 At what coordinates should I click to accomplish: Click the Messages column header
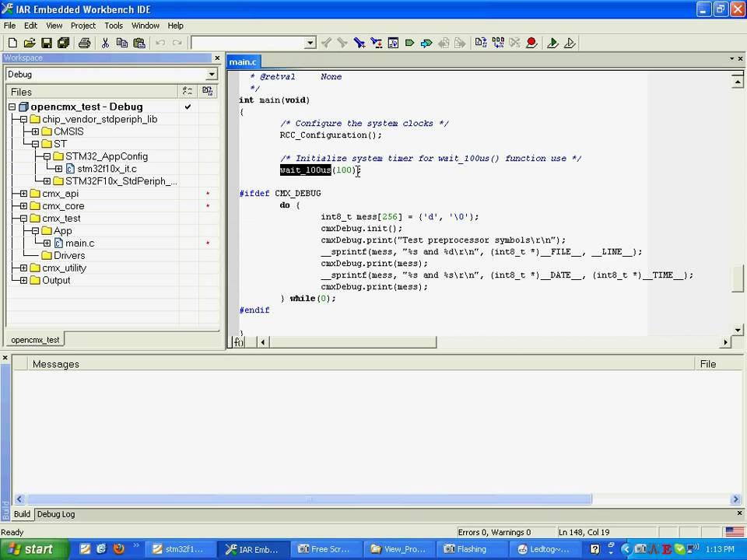[x=362, y=364]
